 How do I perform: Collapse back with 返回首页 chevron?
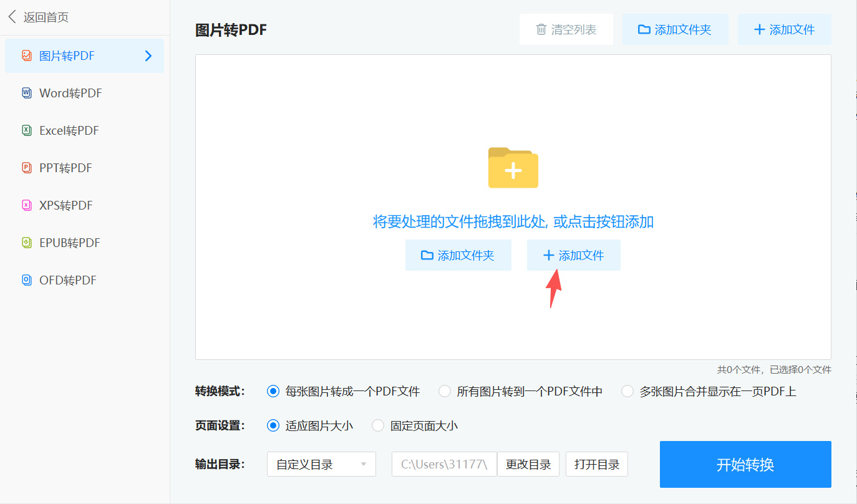click(11, 17)
